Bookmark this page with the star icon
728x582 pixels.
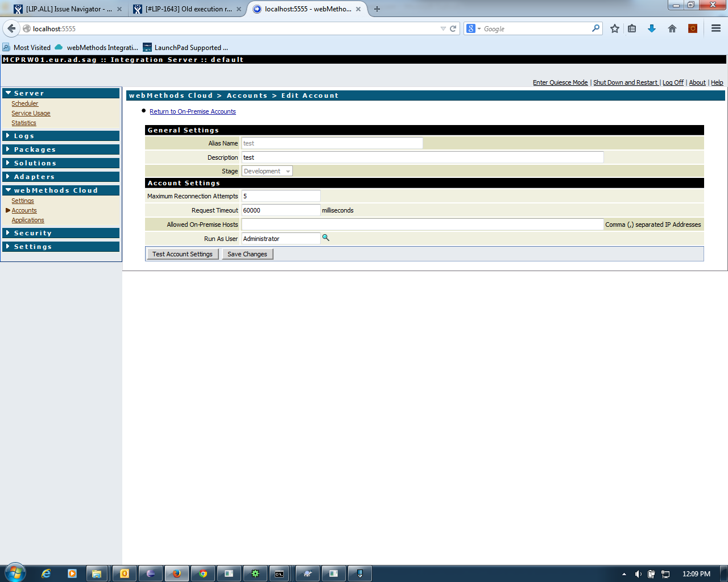tap(615, 28)
